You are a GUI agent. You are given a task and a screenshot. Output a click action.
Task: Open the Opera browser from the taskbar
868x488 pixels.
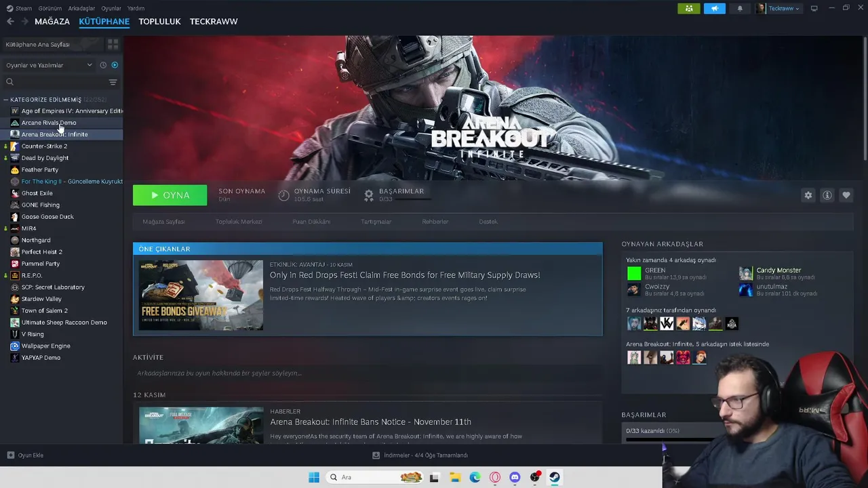point(495,477)
